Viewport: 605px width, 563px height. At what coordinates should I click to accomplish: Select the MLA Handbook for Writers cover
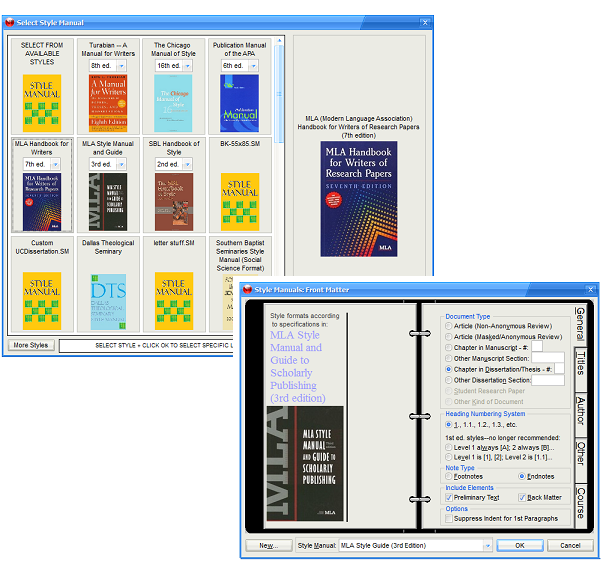point(42,202)
